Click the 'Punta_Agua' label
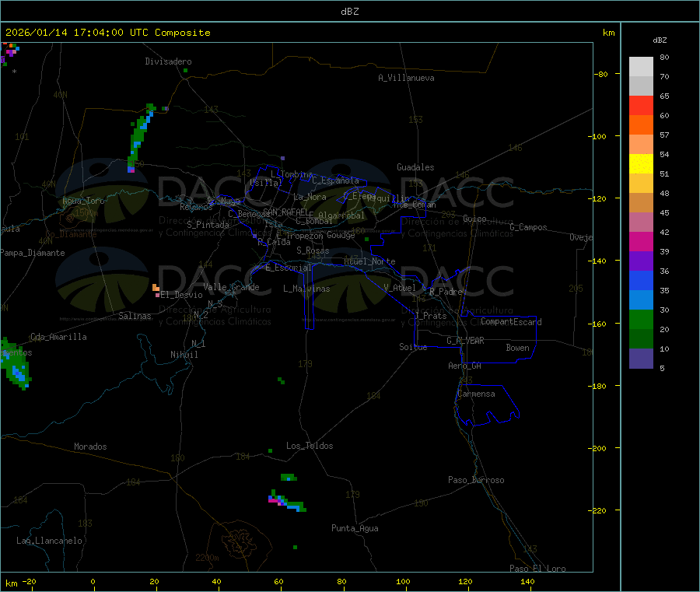Screen dimensions: 700x592 point(355,528)
